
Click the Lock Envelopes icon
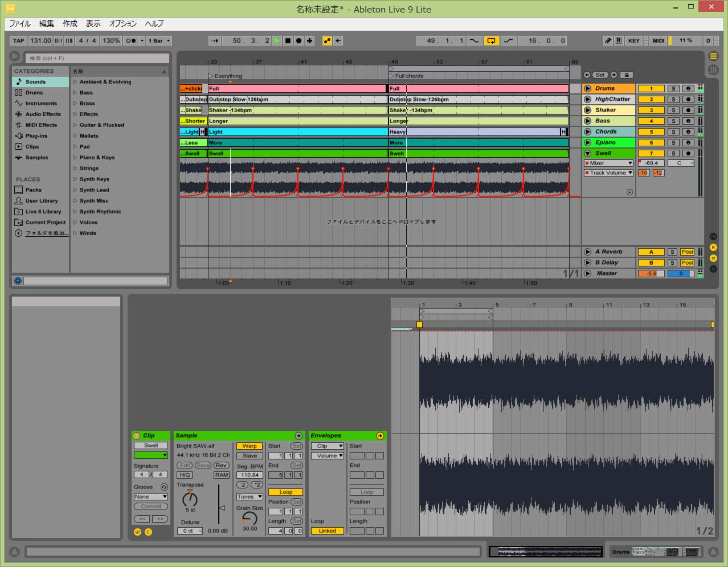point(627,75)
